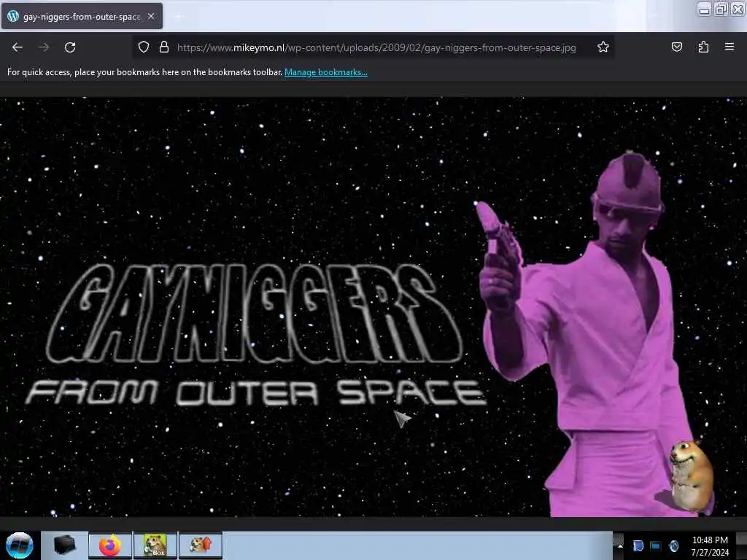Open the monitor system tray icon
The height and width of the screenshot is (560, 747).
point(656,546)
